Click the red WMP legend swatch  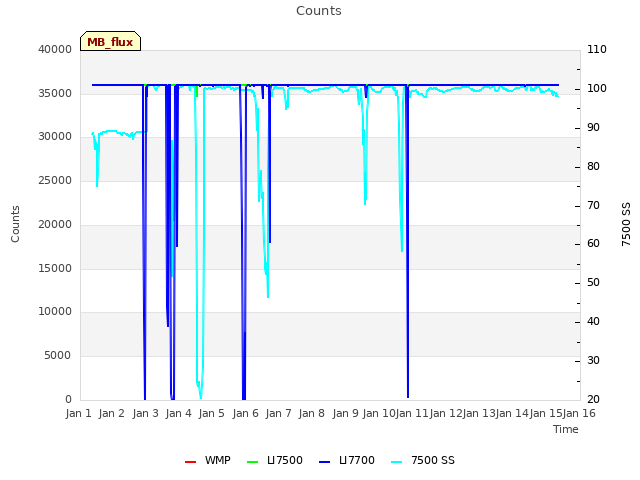pos(190,462)
